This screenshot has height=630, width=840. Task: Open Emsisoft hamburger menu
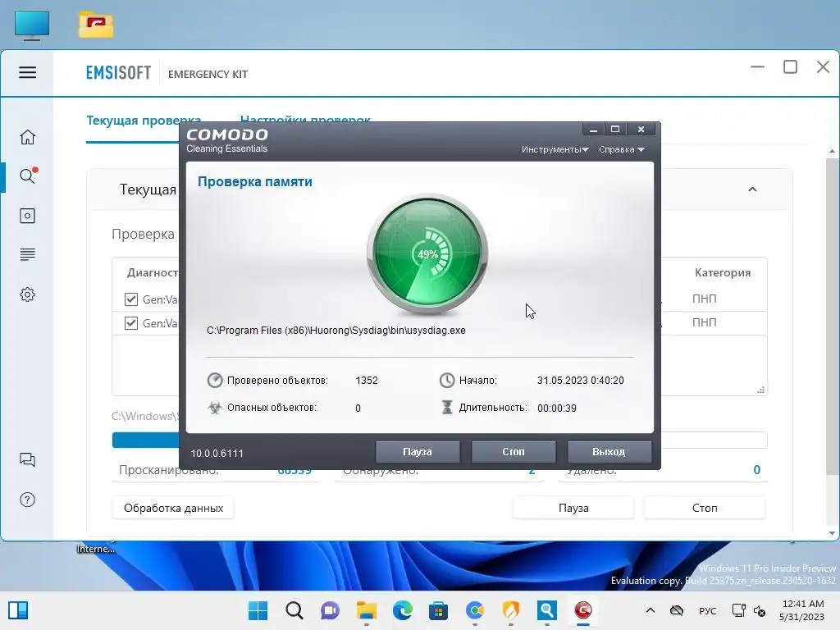27,72
